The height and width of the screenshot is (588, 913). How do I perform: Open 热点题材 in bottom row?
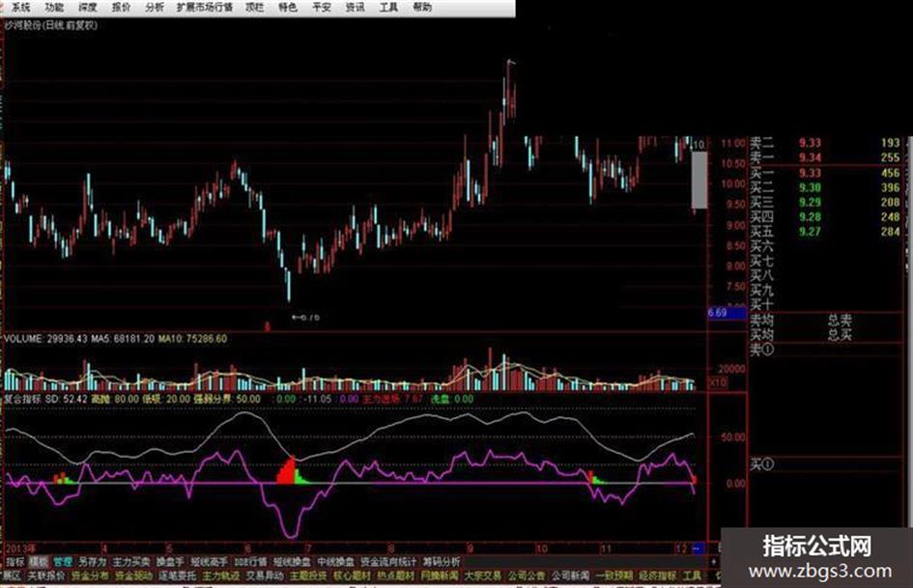[x=395, y=575]
